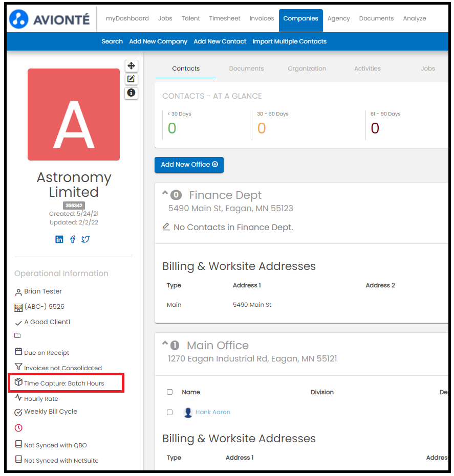
Task: Click Add New Company in the blue bar
Action: pyautogui.click(x=158, y=41)
